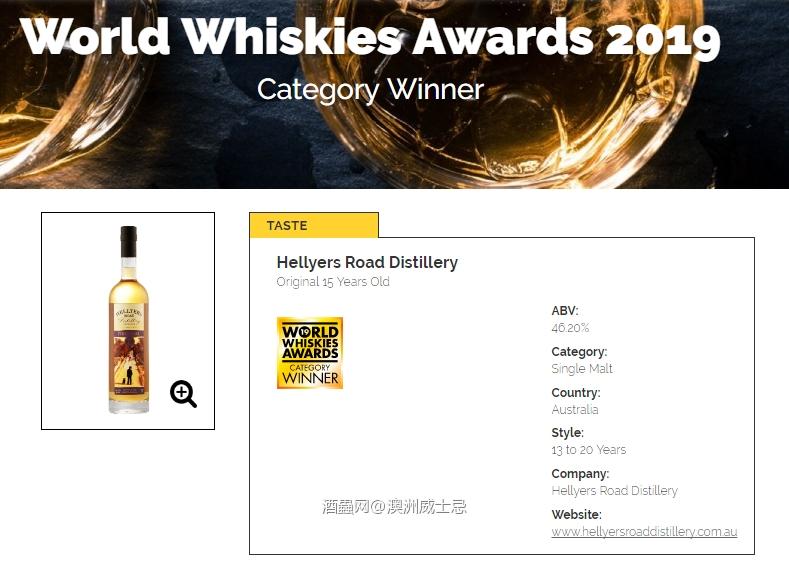Click the Company label
Screen dimensions: 789x562
580,474
